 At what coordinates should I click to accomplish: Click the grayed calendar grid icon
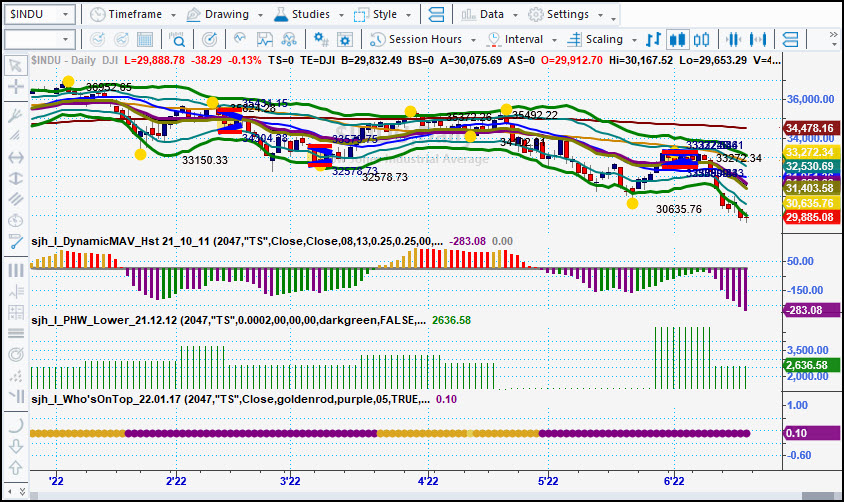pyautogui.click(x=145, y=39)
